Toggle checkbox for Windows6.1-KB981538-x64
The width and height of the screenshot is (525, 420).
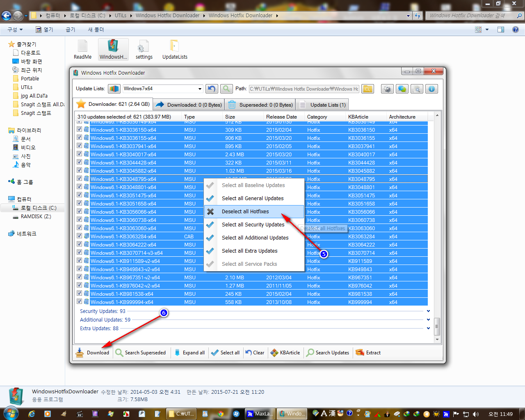[80, 293]
